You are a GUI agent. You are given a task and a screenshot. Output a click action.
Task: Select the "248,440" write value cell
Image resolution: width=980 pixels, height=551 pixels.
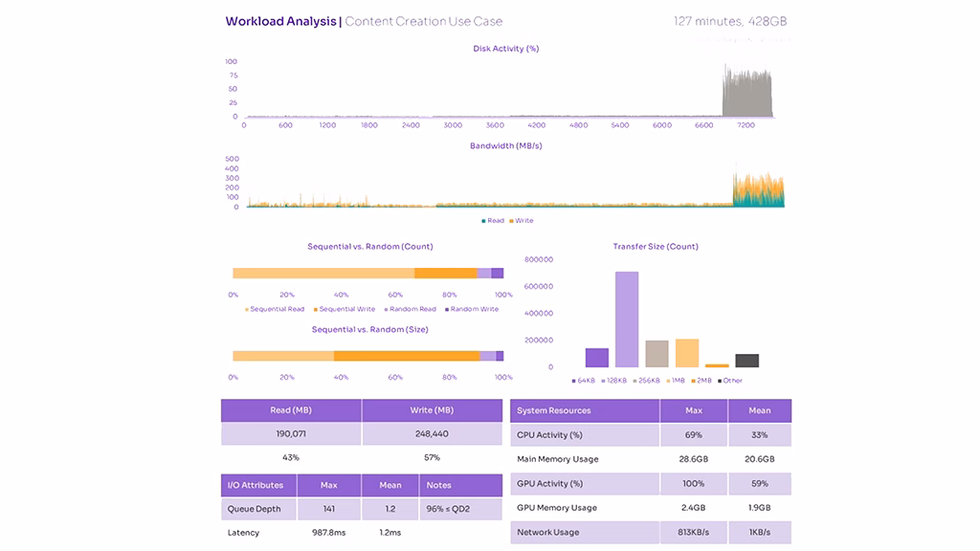point(432,433)
